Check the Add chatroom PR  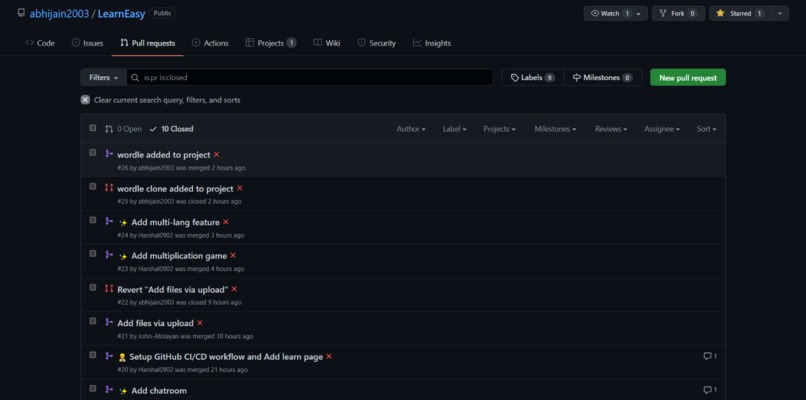tap(93, 389)
